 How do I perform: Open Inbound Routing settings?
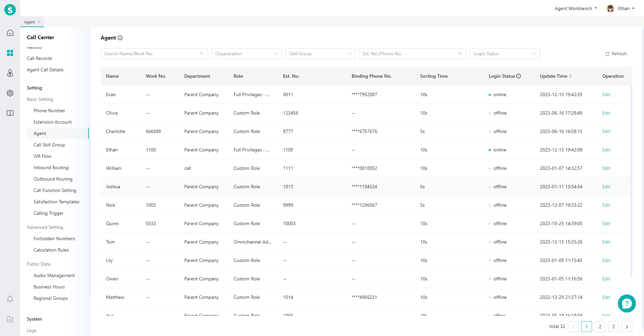(x=51, y=167)
